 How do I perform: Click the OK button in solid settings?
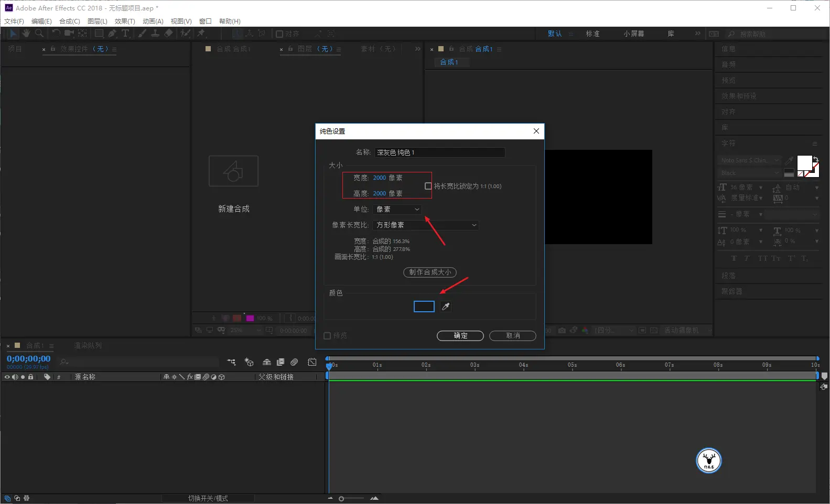[x=460, y=336]
